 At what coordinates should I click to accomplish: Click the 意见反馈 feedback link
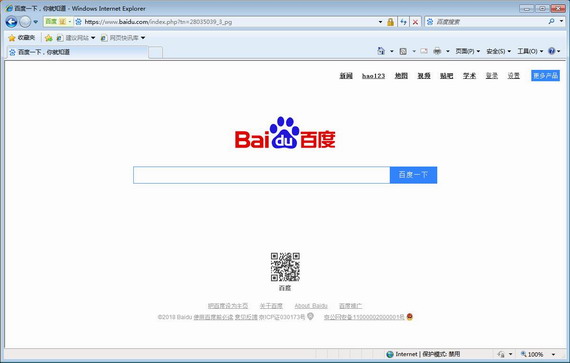[246, 317]
